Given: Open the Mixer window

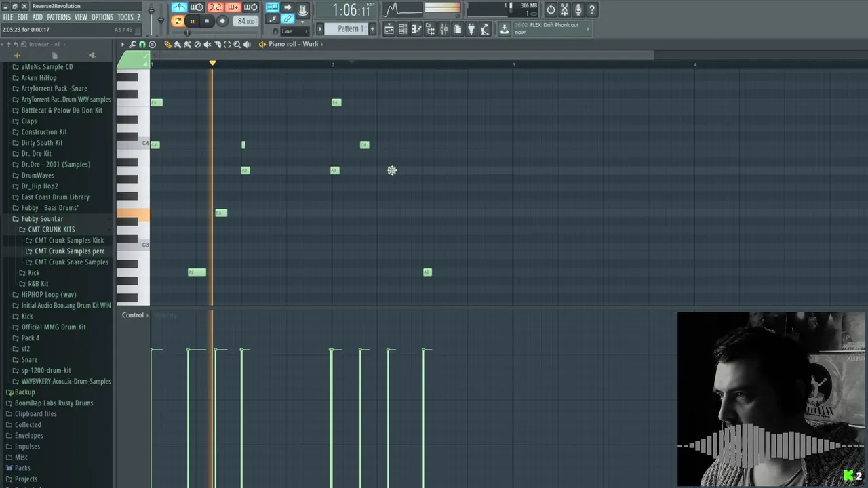Looking at the screenshot, I should 443,28.
